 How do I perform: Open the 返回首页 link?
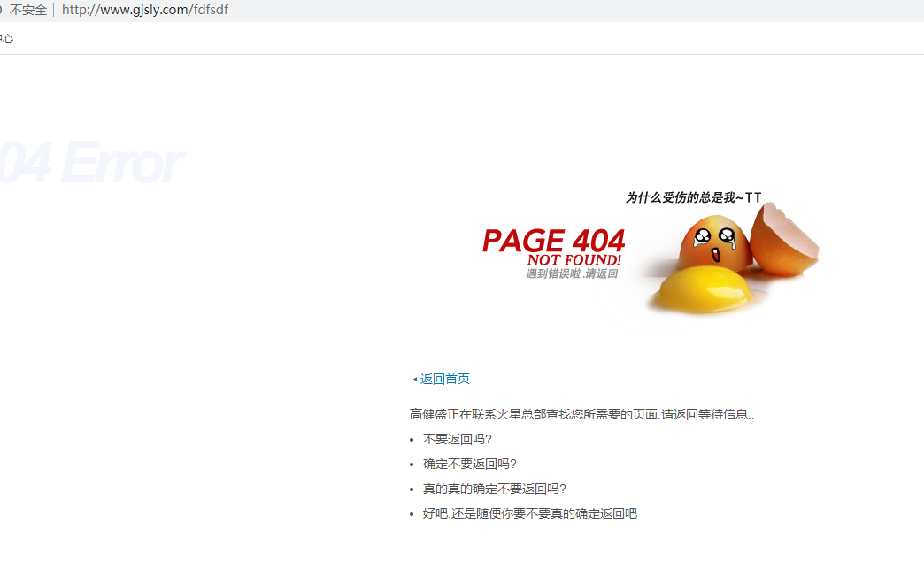(445, 379)
